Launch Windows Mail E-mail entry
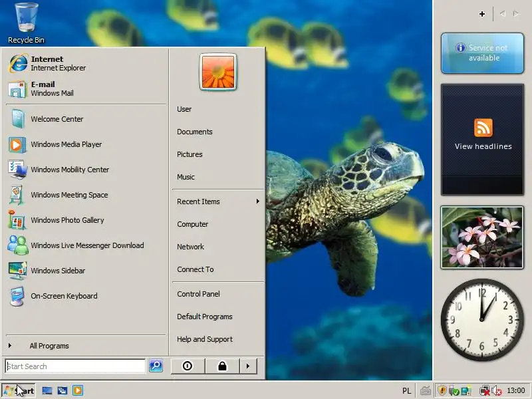Viewport: 532px width, 399px height. coord(86,89)
